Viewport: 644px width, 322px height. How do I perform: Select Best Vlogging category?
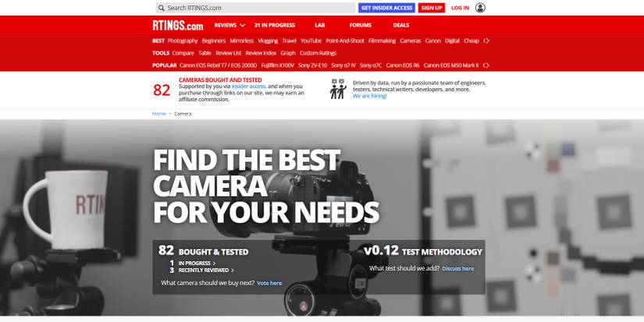tap(268, 41)
